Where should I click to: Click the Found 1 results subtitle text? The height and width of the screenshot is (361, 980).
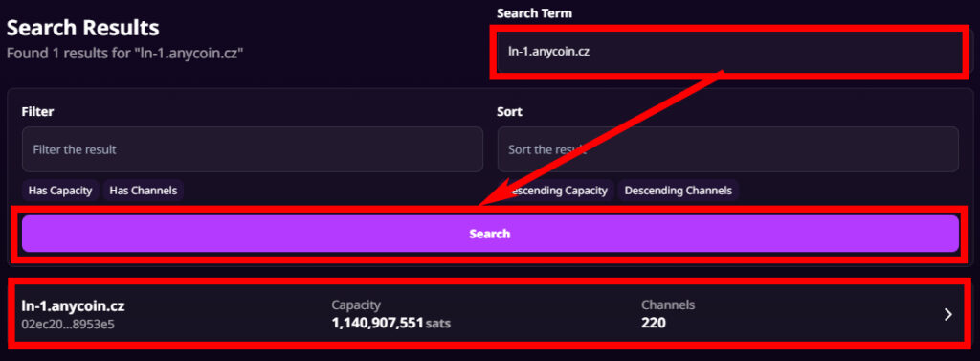click(x=124, y=54)
